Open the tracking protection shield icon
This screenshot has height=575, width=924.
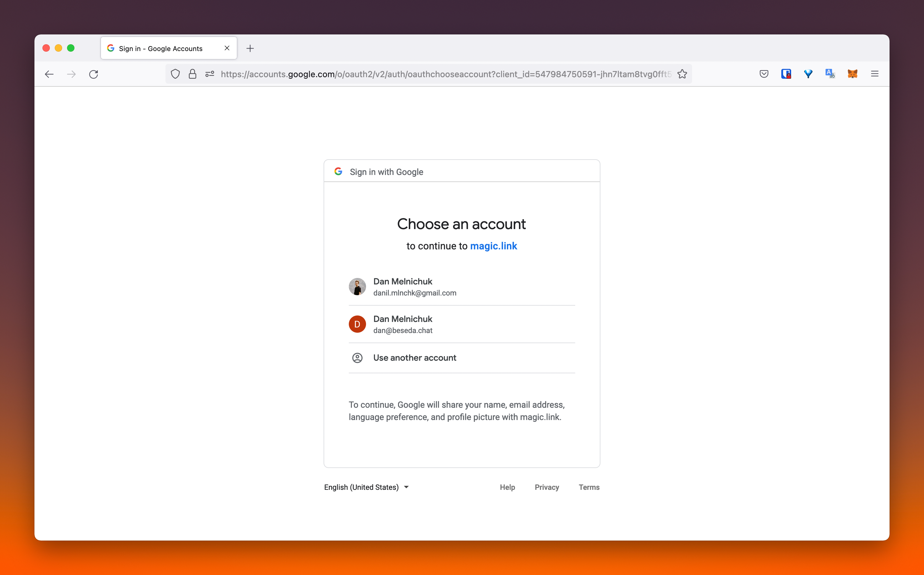click(x=175, y=74)
